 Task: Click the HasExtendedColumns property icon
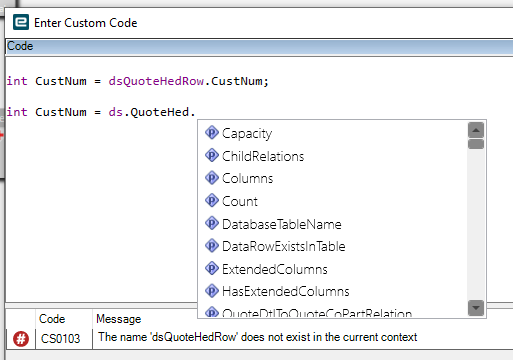click(212, 291)
